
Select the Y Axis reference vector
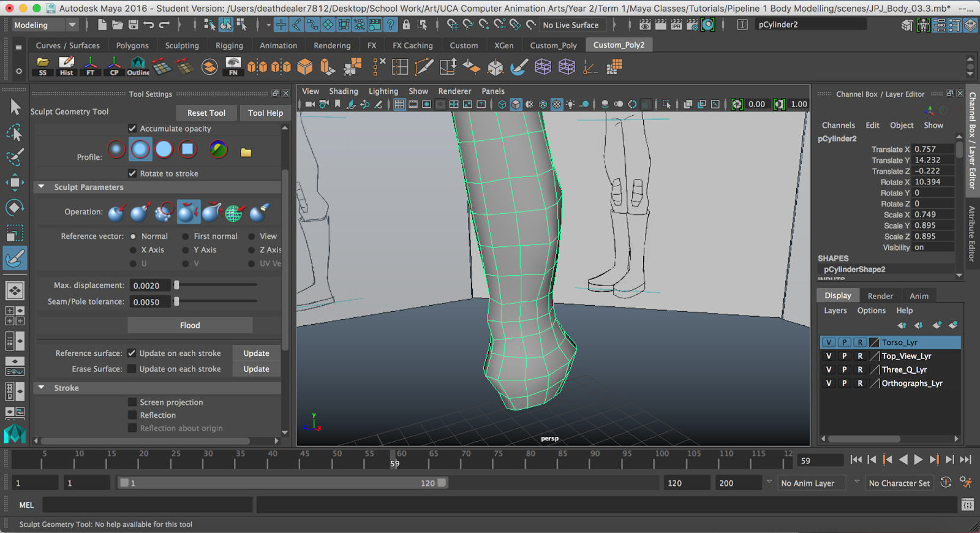tap(186, 250)
